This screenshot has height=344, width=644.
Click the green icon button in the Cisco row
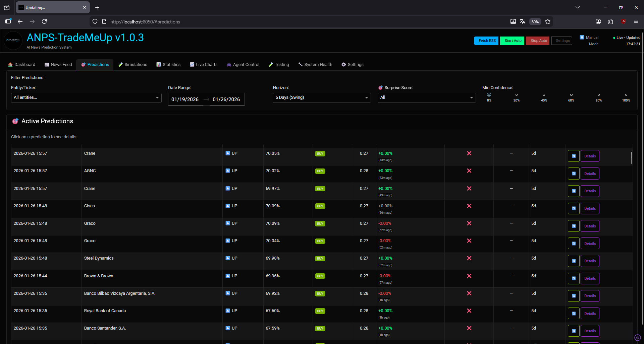574,208
